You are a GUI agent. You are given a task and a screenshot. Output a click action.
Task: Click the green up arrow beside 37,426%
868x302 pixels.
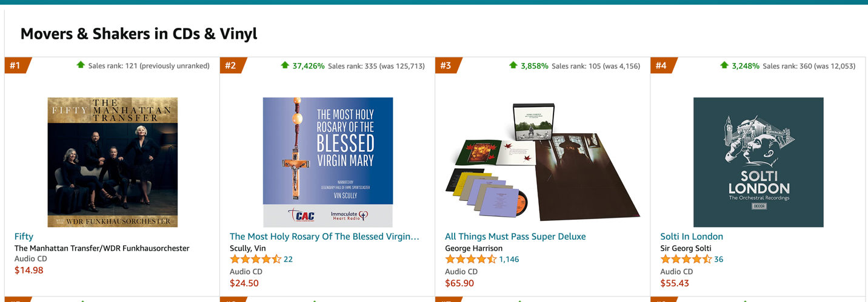coord(285,65)
